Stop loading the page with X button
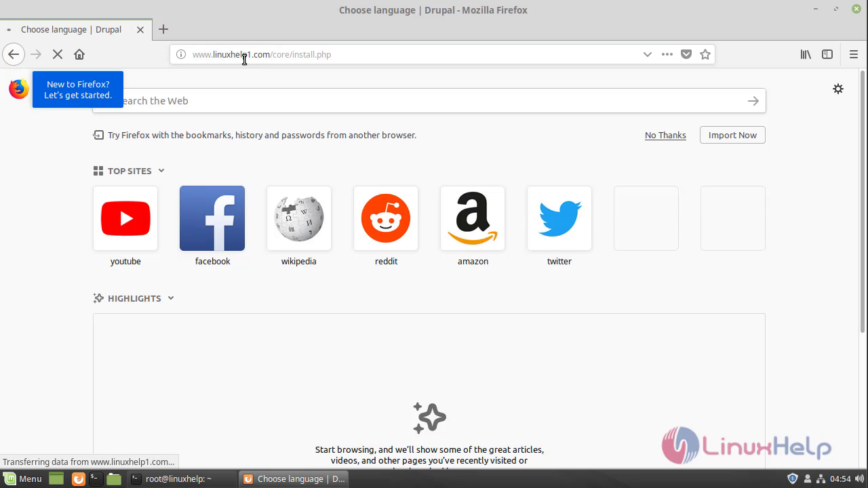The image size is (868, 488). pos(58,54)
